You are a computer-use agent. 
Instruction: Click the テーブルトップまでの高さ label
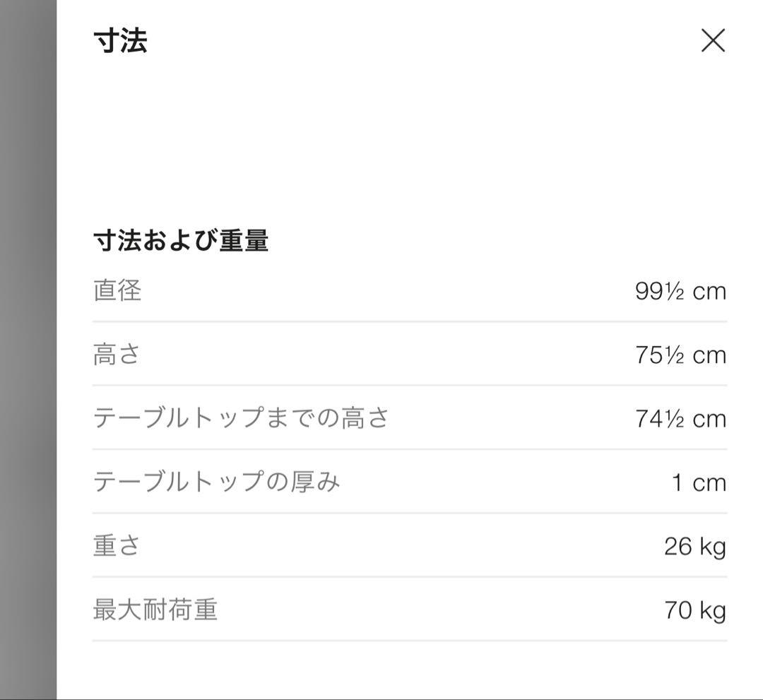coord(241,418)
